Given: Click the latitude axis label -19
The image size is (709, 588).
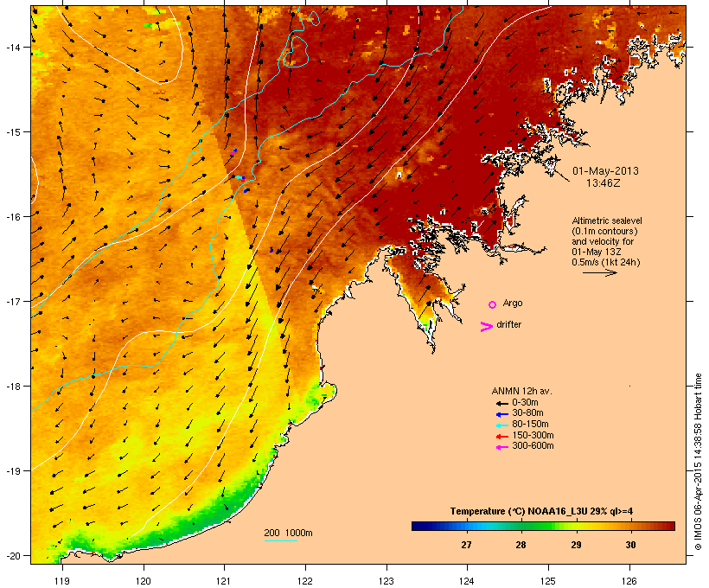Looking at the screenshot, I should (13, 471).
